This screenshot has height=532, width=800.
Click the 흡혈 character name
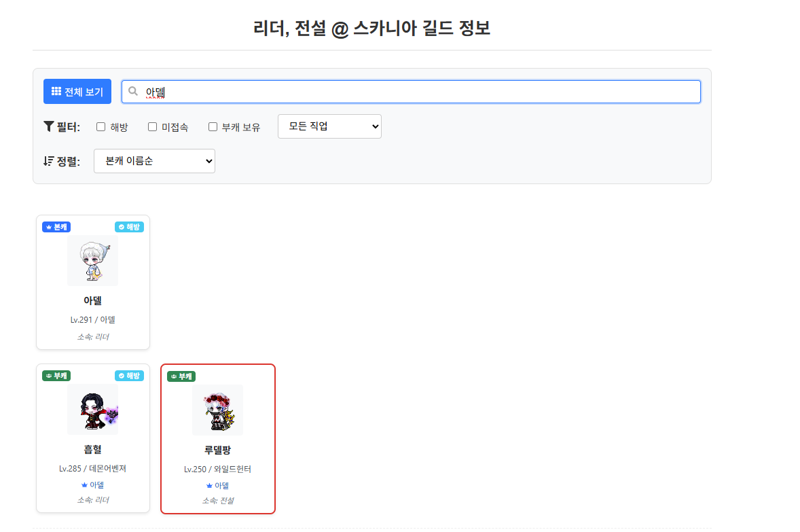93,449
